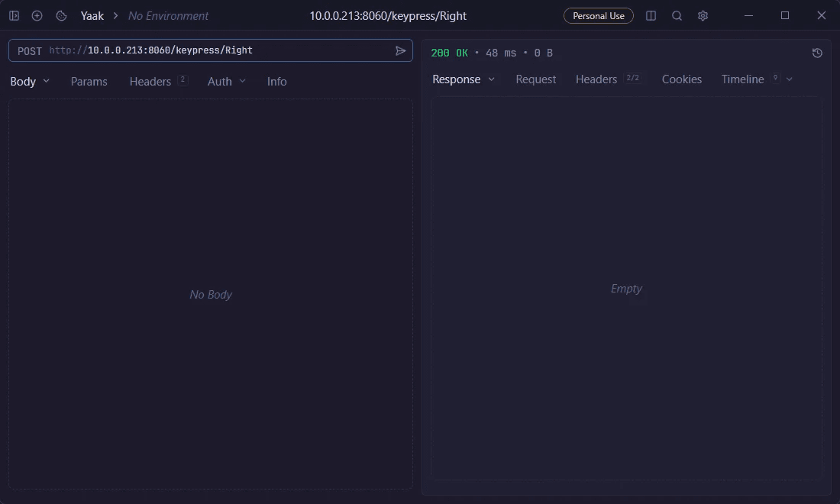Toggle the sidebar panel icon
The height and width of the screenshot is (504, 840).
click(x=15, y=15)
